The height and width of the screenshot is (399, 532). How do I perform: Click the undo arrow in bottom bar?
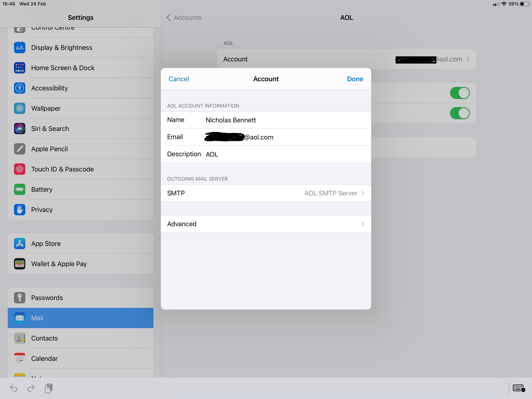coord(13,388)
